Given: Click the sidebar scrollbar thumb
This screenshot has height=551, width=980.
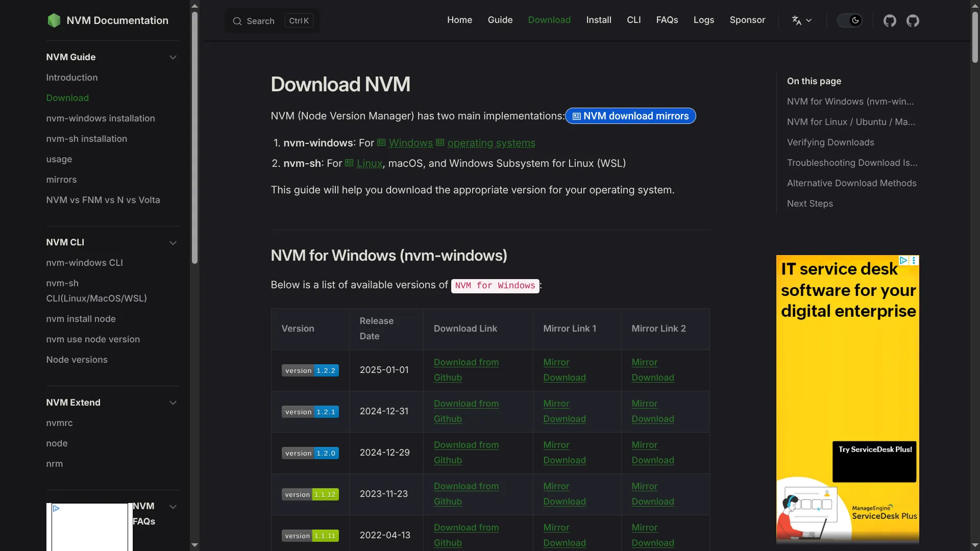Looking at the screenshot, I should (194, 138).
